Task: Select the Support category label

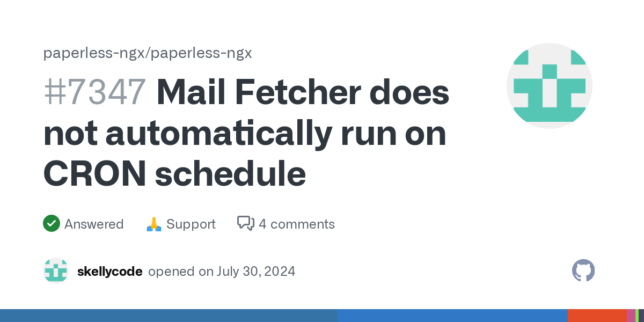Action: (191, 224)
